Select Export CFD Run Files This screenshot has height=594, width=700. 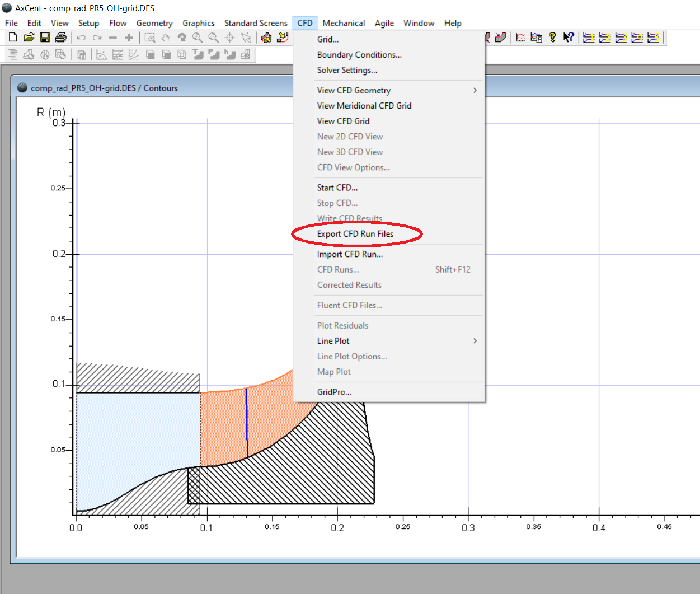389,234
